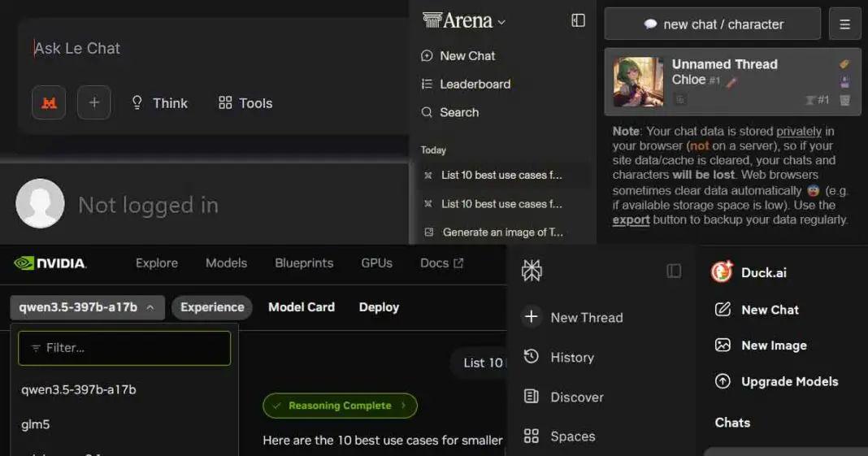Screen dimensions: 868x456
Task: Start a New Thread in Perplexity
Action: [573, 318]
